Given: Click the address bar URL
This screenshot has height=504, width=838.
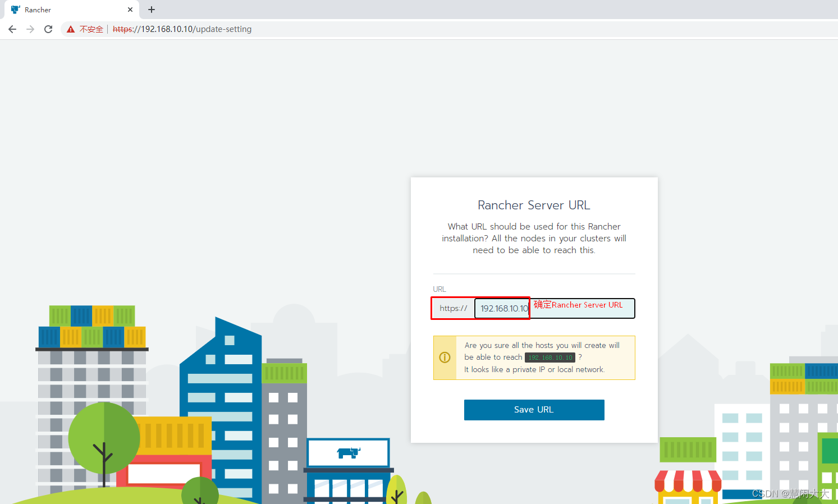Looking at the screenshot, I should tap(182, 29).
